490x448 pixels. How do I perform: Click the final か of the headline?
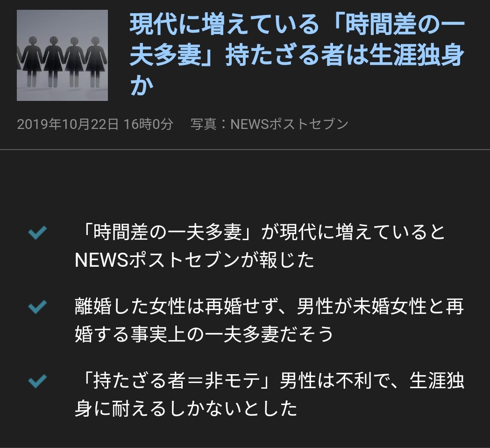click(x=142, y=85)
